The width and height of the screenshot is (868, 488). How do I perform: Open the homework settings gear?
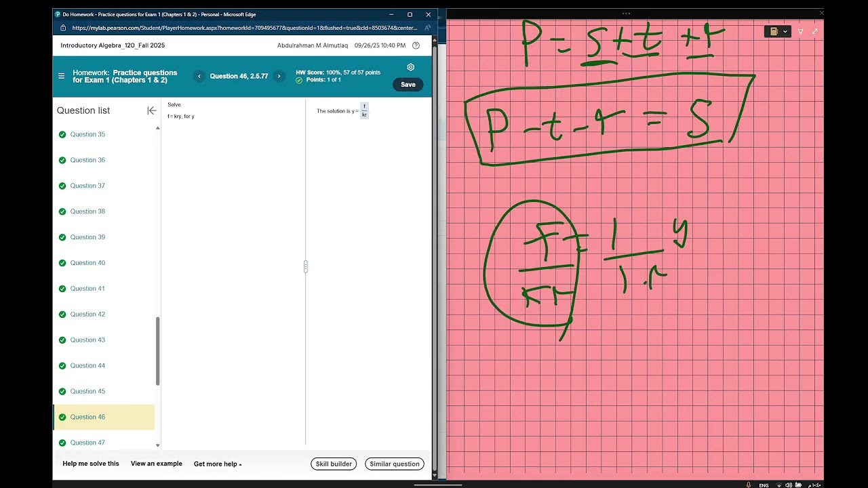pos(410,67)
